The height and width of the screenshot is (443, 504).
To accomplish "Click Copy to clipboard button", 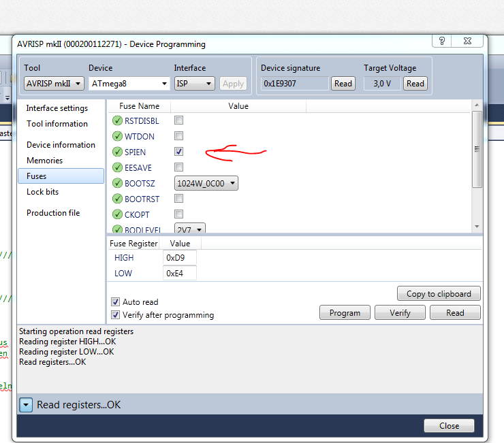I will [x=439, y=293].
